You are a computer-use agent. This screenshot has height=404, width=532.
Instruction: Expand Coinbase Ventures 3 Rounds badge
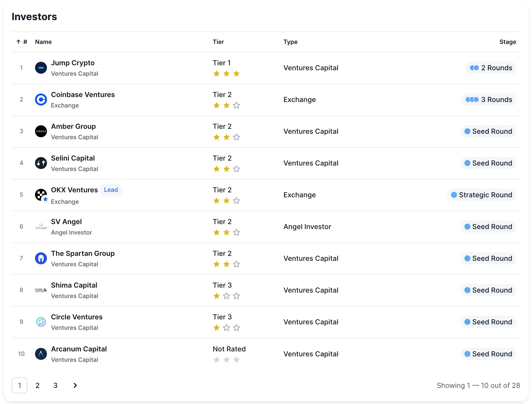point(489,100)
